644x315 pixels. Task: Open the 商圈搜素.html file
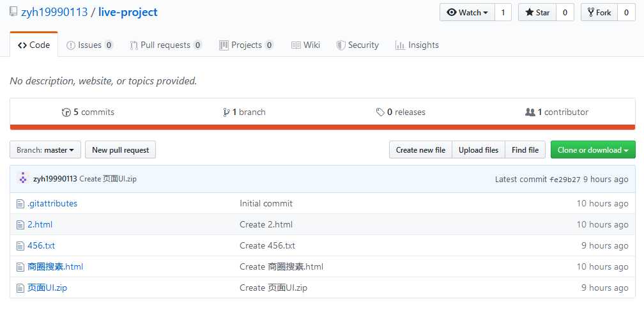click(x=55, y=267)
